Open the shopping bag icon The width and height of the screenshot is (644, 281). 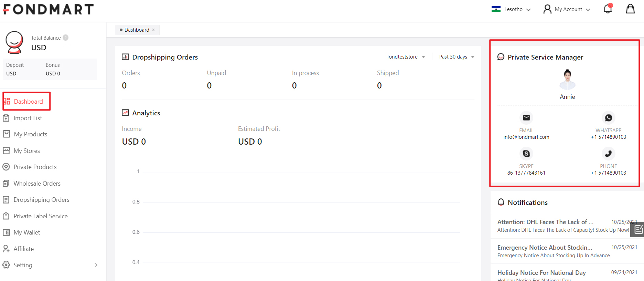tap(630, 9)
